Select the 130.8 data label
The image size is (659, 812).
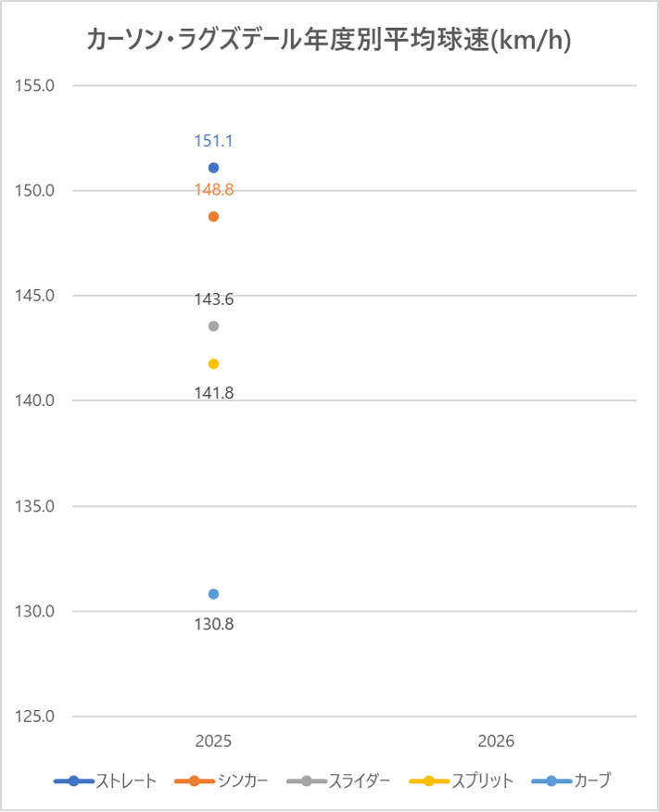tap(213, 624)
